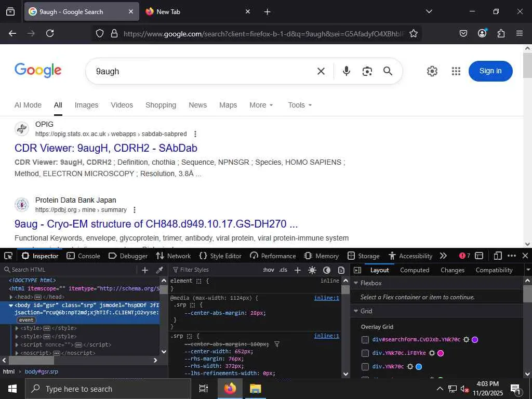Toggle :hov pseudo-class panel
This screenshot has width=532, height=399.
point(269,270)
